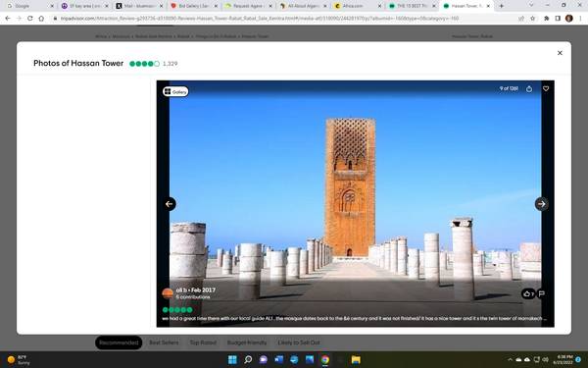Screen dimensions: 588x368
Task: Close the Photos of Hassan Tower dialog
Action: click(x=560, y=53)
